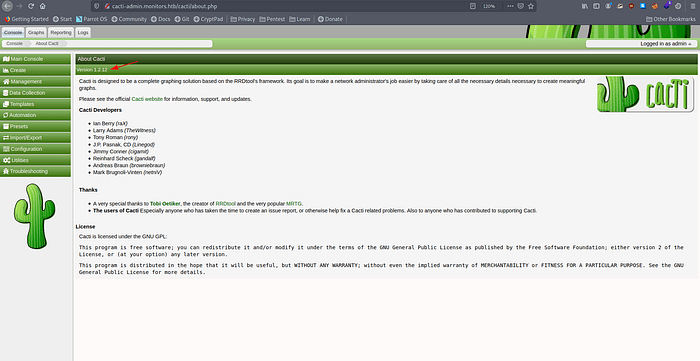Show the sidebars toolbar icon
The width and height of the screenshot is (700, 361).
[596, 6]
